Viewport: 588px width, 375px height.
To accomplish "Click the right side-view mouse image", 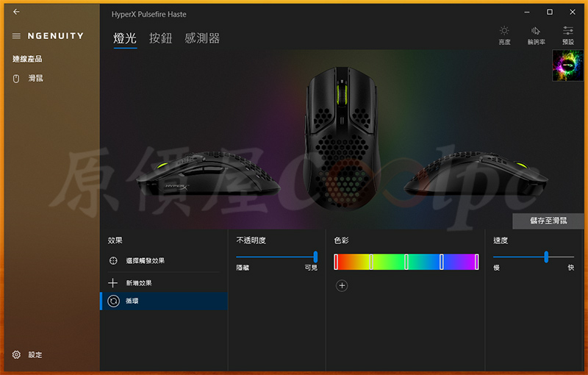I will pyautogui.click(x=476, y=174).
